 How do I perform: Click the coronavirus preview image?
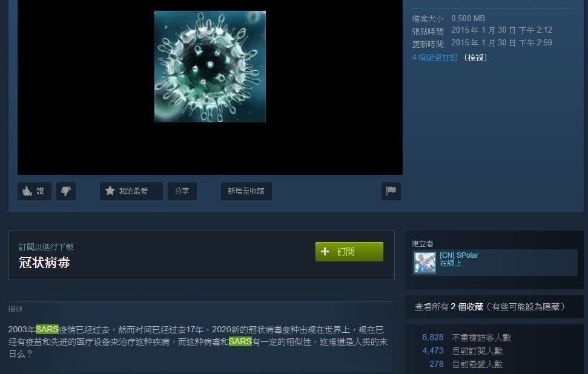click(x=210, y=67)
